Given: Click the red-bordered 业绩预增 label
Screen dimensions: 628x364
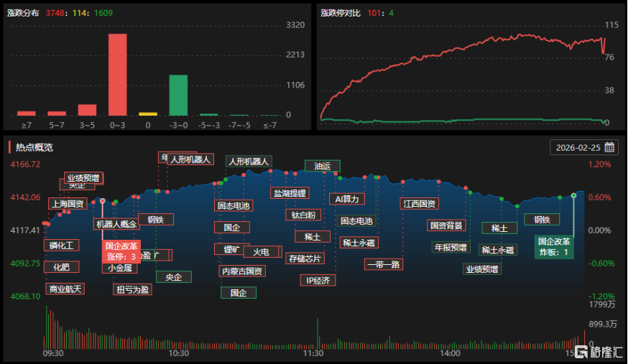Looking at the screenshot, I should (83, 178).
